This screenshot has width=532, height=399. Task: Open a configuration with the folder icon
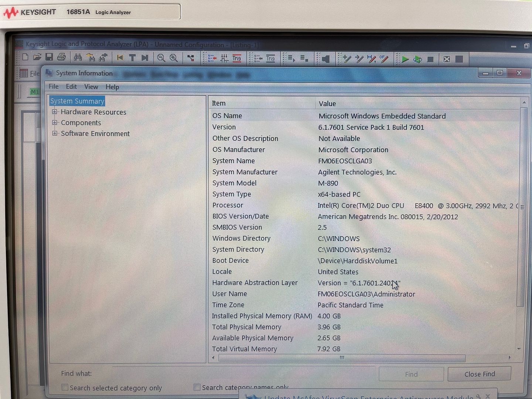point(37,57)
